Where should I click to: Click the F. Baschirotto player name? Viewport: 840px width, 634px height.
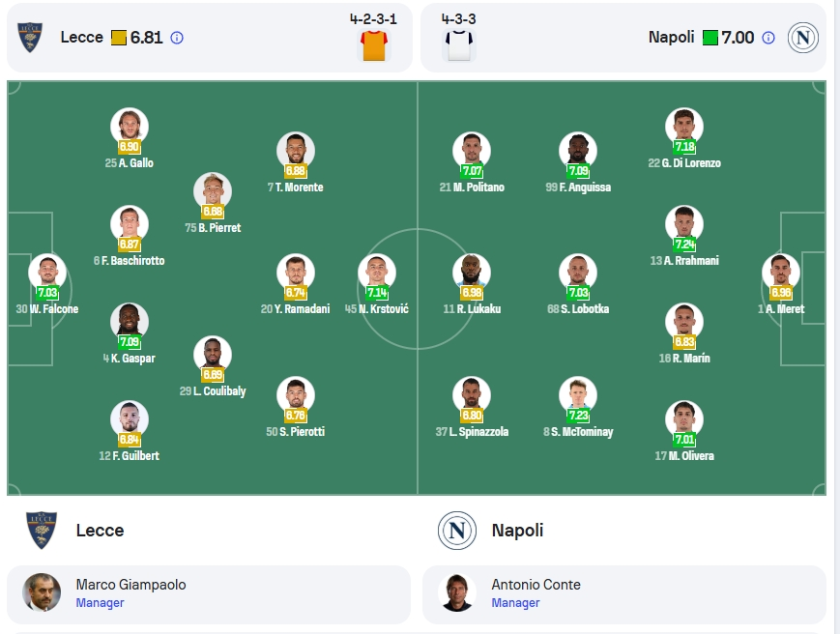point(132,261)
